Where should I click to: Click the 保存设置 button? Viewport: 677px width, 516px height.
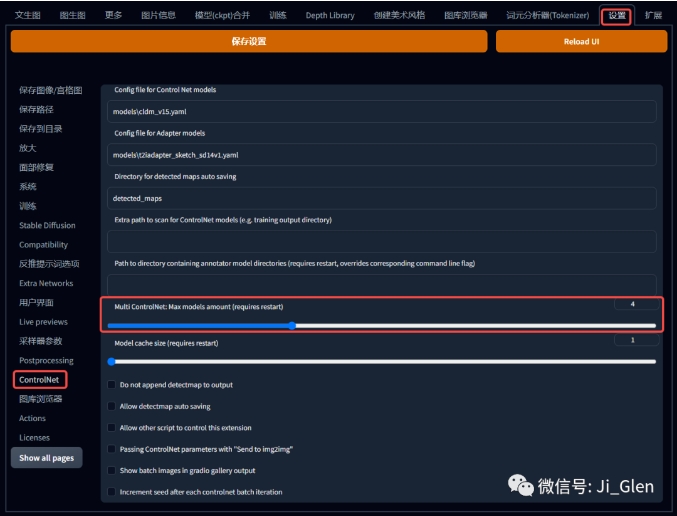pos(248,41)
